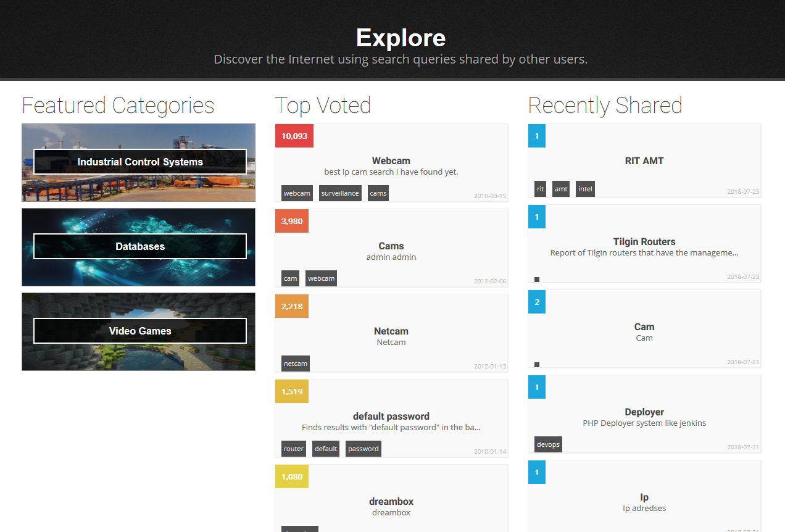The width and height of the screenshot is (785, 532).
Task: Click the 2012-02-06 date on Cams
Action: (490, 281)
